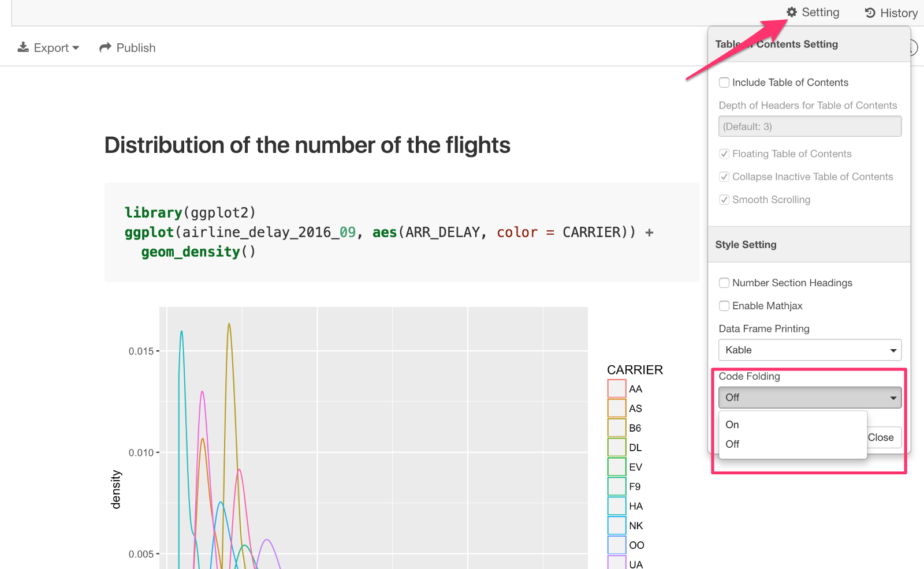Click the Depth of Headers input field

click(810, 126)
